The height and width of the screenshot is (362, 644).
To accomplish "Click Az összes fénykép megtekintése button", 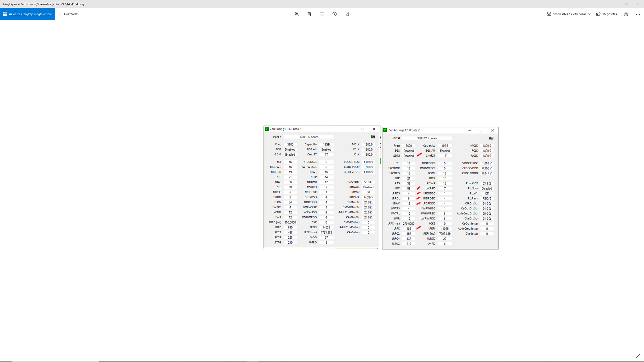I will click(x=27, y=14).
